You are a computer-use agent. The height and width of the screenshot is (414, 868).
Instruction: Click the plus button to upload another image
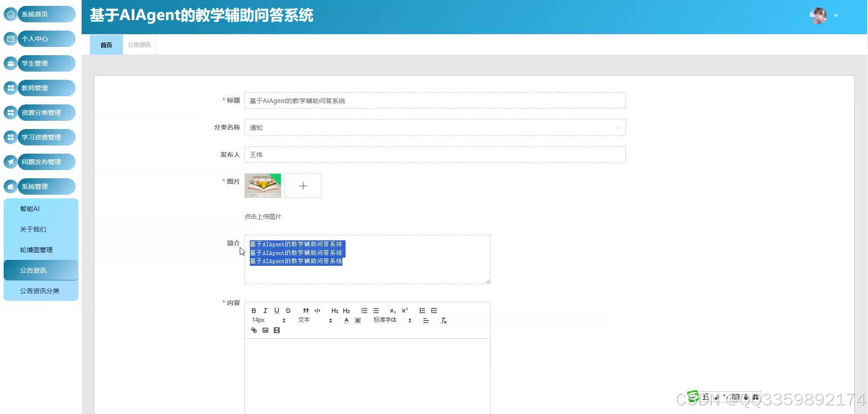click(x=303, y=186)
